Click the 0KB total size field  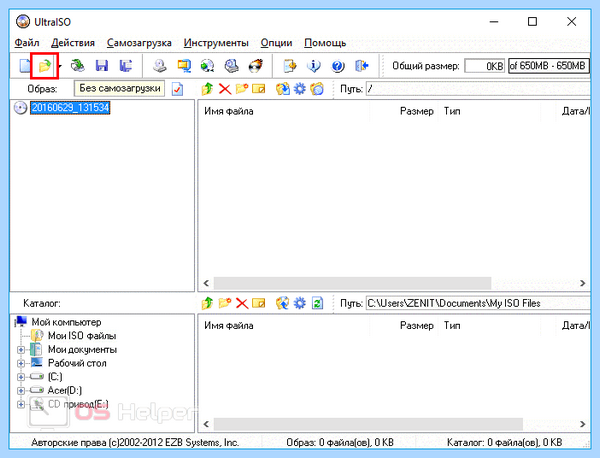484,66
